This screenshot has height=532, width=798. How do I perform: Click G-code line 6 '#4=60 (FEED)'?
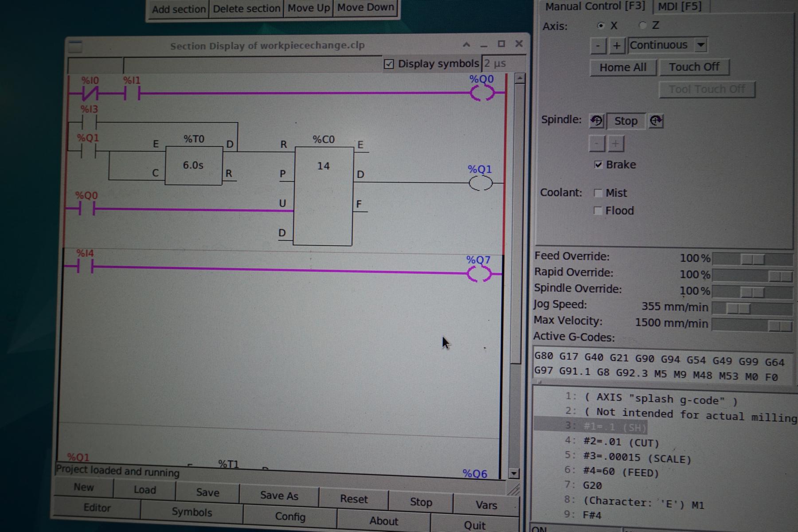621,471
